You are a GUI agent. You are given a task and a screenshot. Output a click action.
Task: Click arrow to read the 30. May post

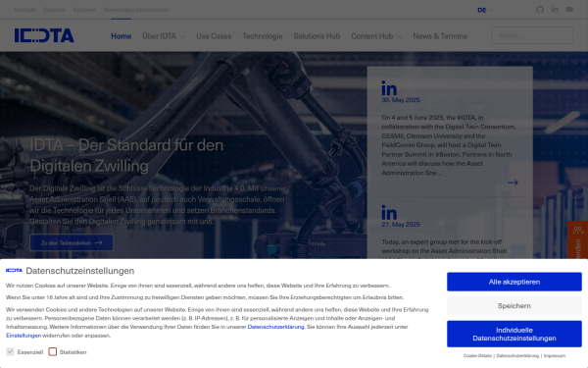tap(513, 183)
